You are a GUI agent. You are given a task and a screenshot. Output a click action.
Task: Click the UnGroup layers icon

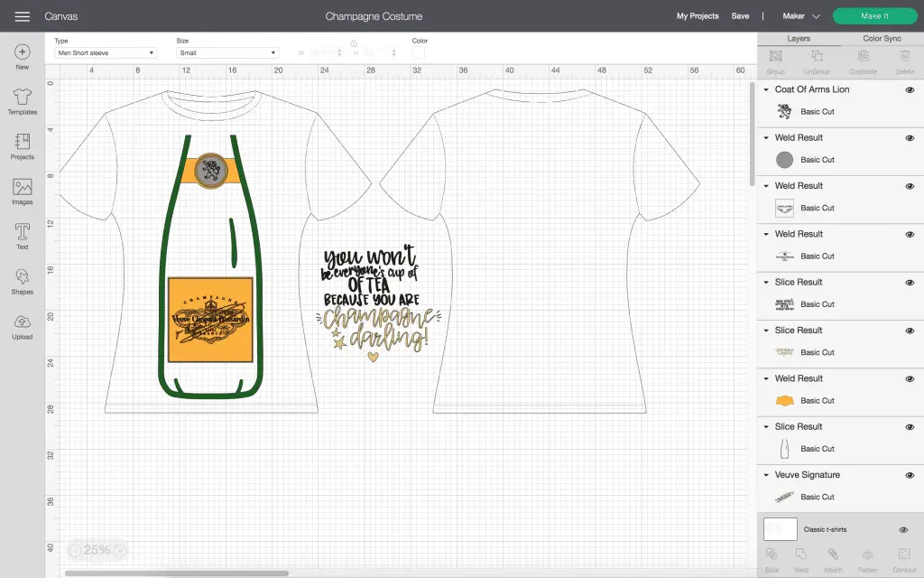click(817, 61)
